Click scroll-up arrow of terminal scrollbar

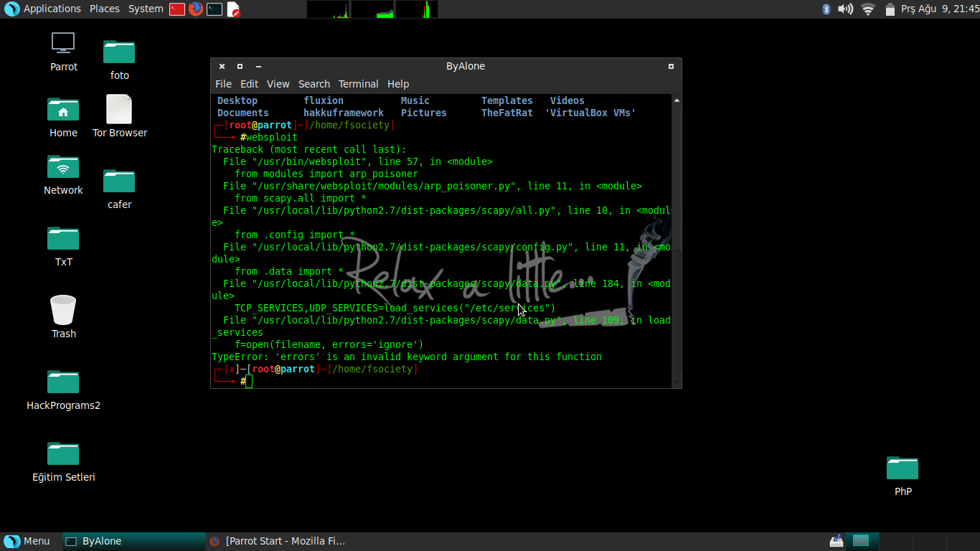tap(677, 100)
